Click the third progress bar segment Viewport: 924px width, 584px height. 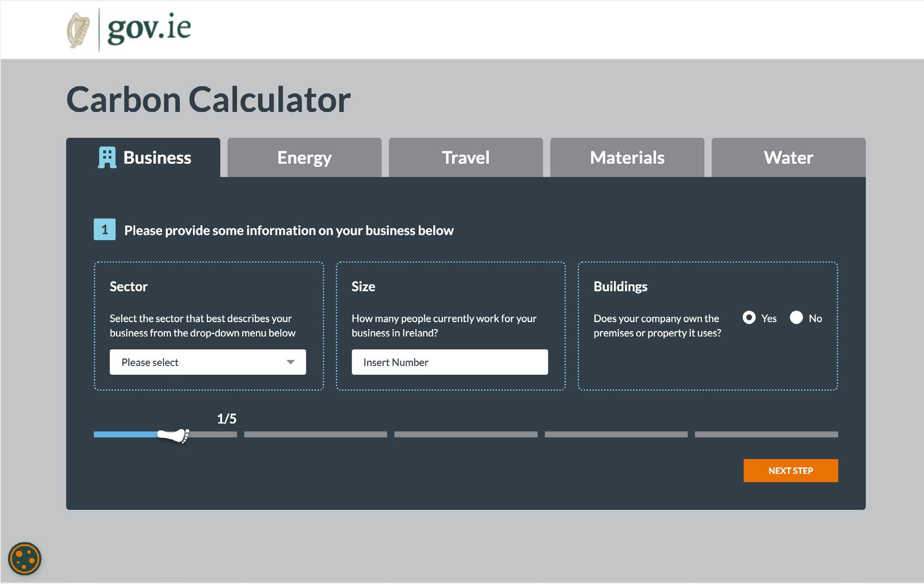[465, 434]
